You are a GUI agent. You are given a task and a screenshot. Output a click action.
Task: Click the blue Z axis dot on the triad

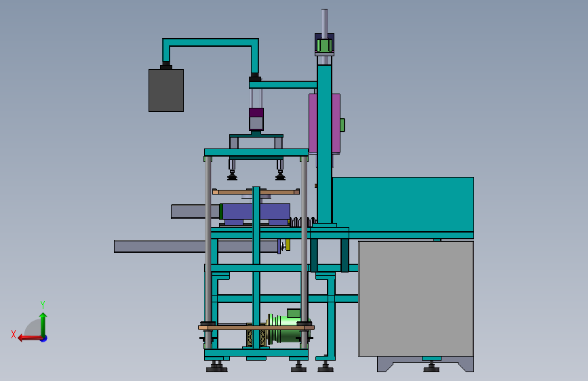coord(44,339)
